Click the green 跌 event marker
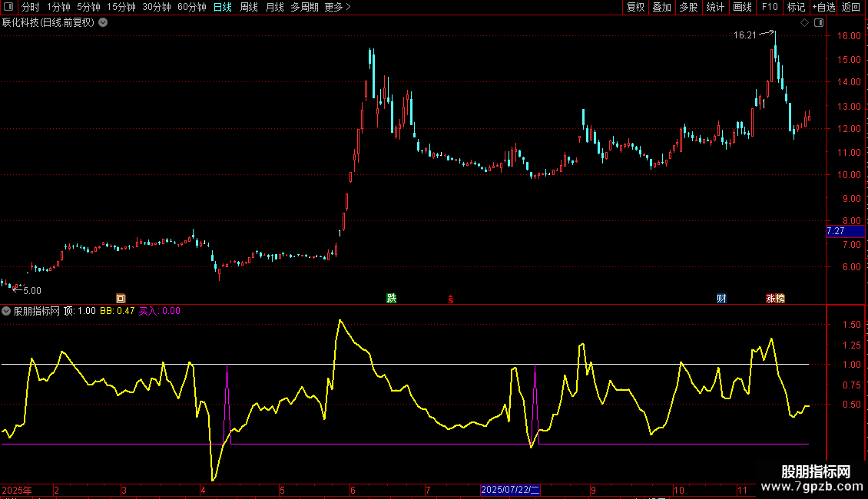 pos(392,299)
